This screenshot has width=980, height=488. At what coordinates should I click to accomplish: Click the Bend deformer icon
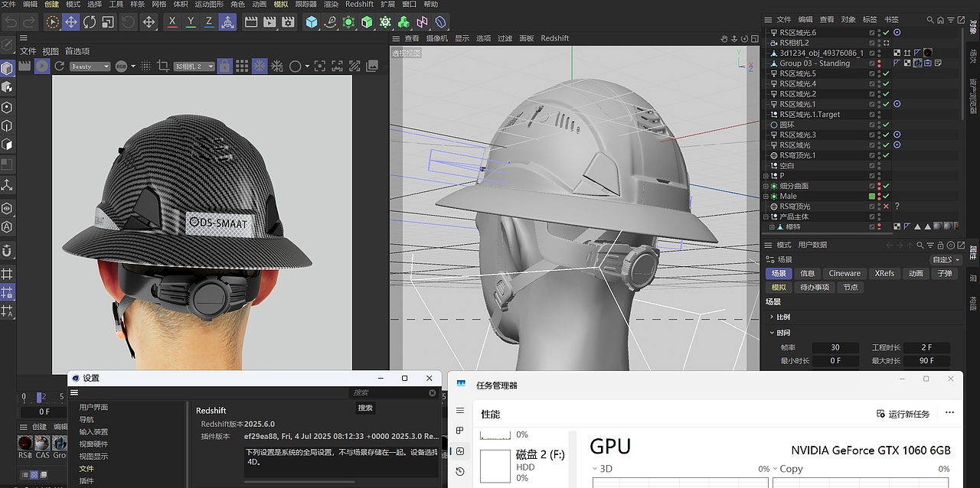tap(441, 22)
